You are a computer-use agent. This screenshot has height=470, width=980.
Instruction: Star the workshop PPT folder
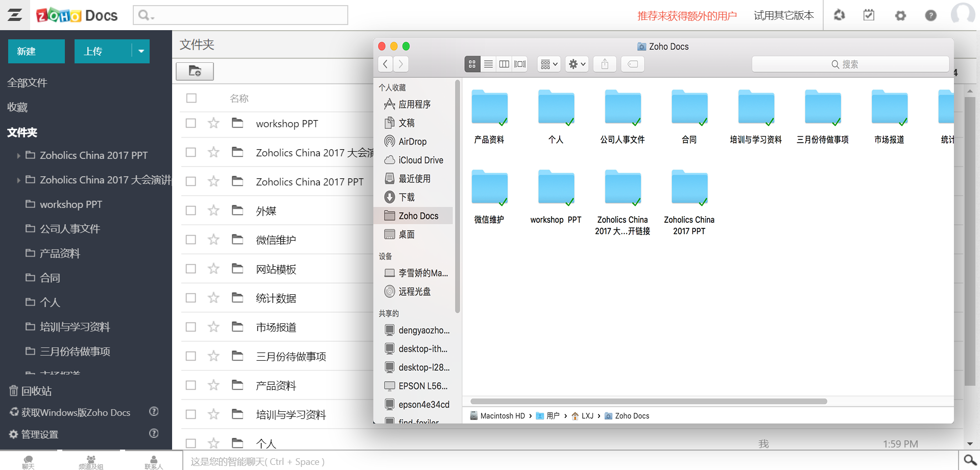point(213,123)
